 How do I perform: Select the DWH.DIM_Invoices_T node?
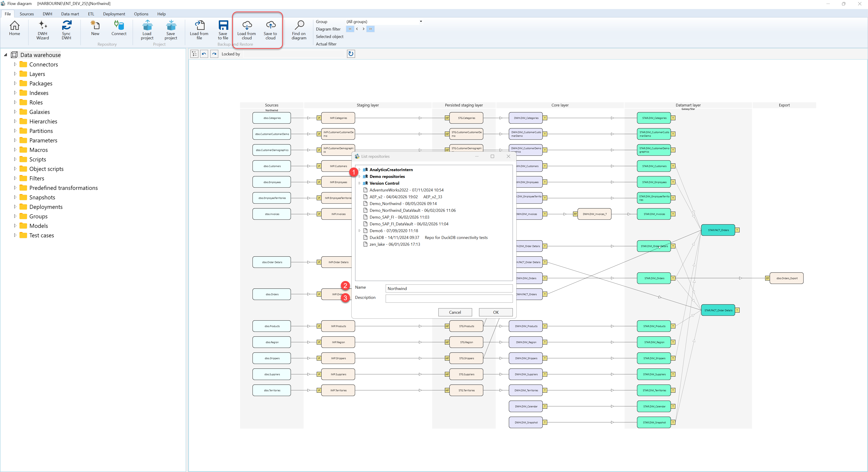click(594, 214)
